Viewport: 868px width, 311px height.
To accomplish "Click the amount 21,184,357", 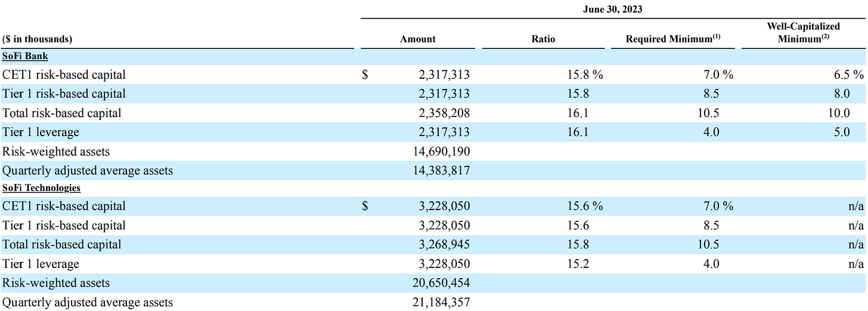I will 441,303.
